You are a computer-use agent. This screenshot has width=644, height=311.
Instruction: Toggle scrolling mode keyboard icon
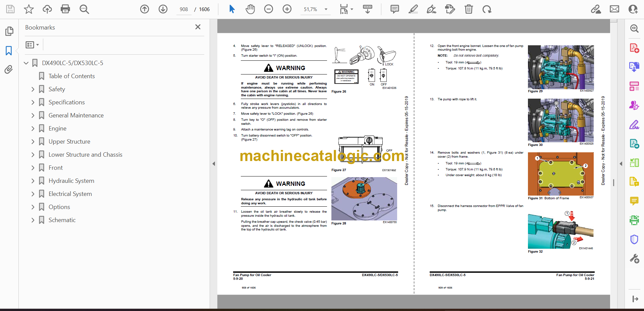[368, 9]
